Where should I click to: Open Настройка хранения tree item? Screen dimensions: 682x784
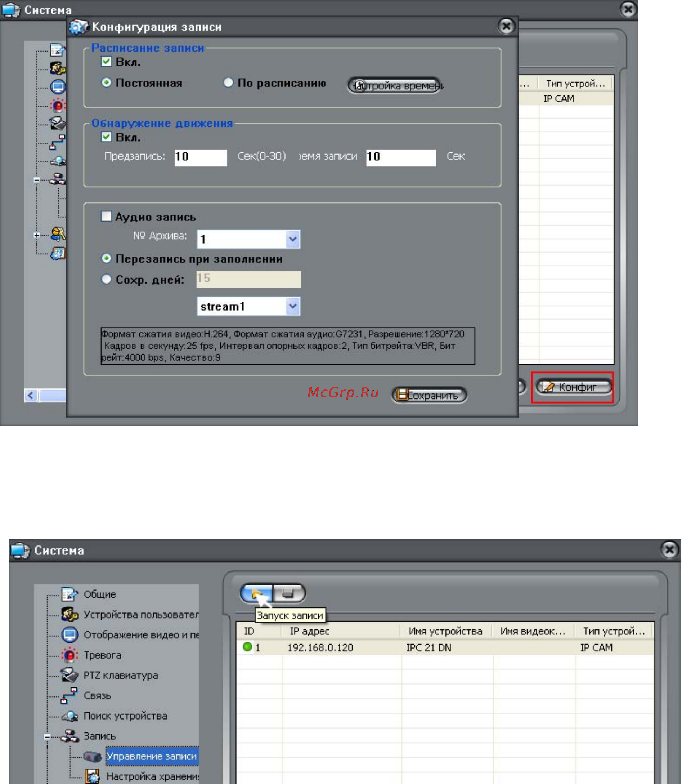[x=152, y=776]
